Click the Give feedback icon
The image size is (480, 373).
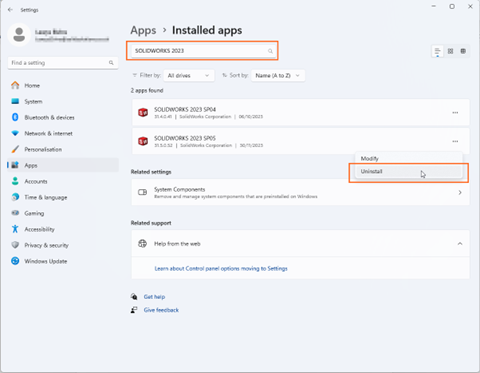pyautogui.click(x=134, y=310)
